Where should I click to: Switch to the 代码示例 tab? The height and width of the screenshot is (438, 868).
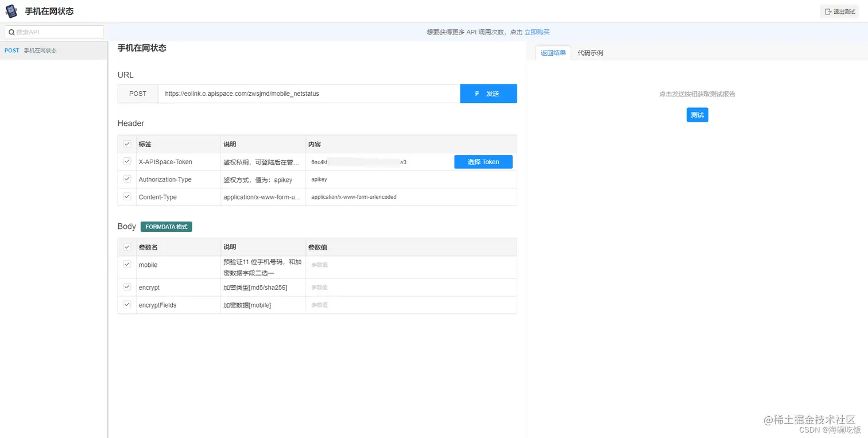click(x=590, y=52)
